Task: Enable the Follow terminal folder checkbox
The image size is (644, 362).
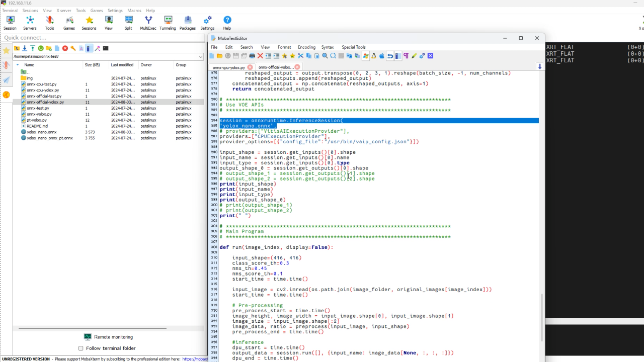Action: tap(81, 348)
